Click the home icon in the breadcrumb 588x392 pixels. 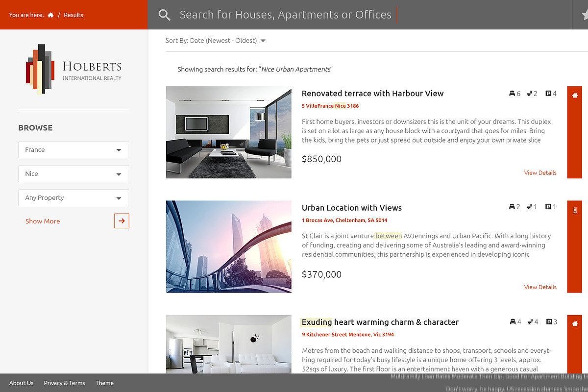pos(50,15)
